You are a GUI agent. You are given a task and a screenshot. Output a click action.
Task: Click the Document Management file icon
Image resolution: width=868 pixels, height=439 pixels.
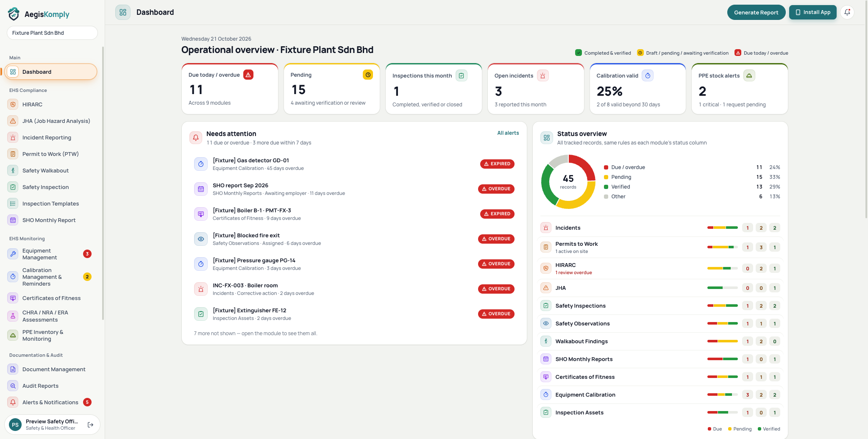point(13,369)
